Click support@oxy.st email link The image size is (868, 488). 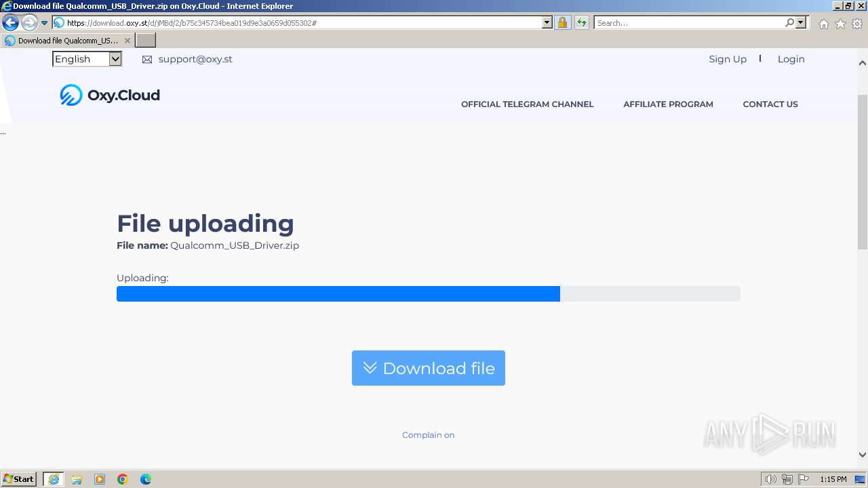pos(195,59)
